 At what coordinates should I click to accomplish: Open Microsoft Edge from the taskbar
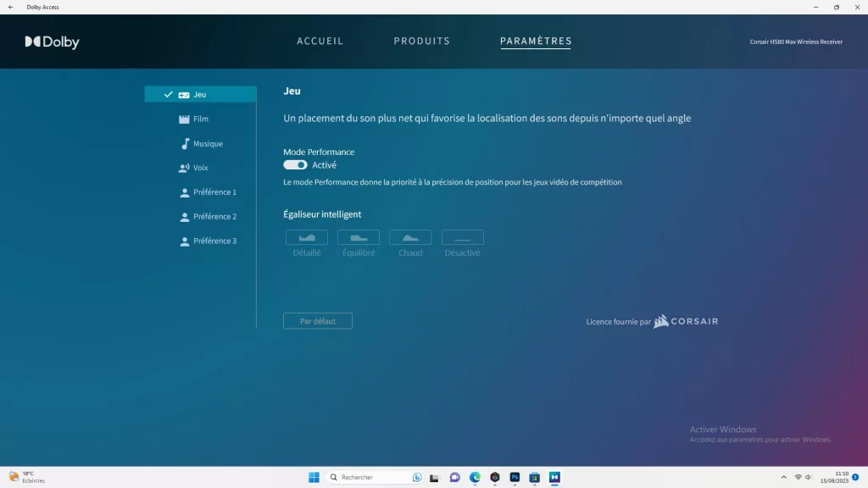pyautogui.click(x=475, y=477)
